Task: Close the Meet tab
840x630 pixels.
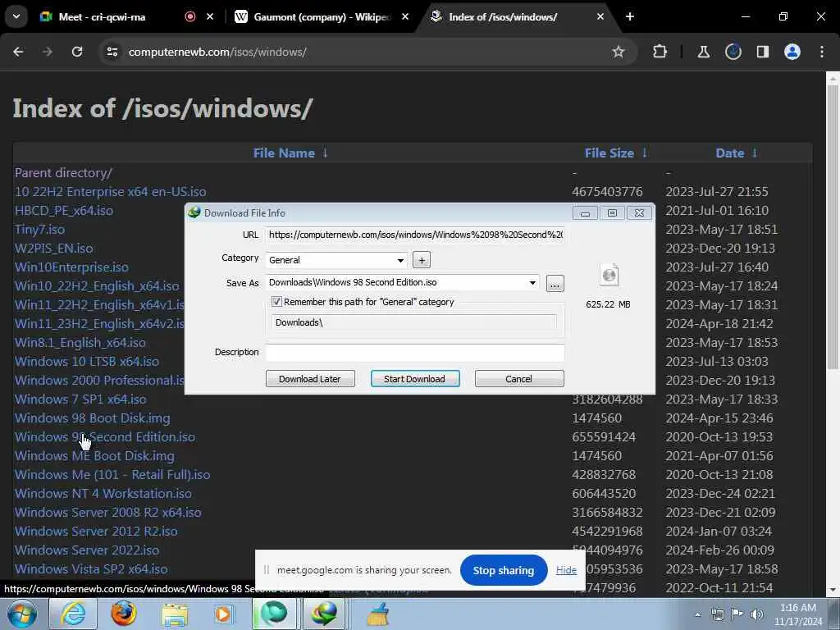Action: (210, 16)
